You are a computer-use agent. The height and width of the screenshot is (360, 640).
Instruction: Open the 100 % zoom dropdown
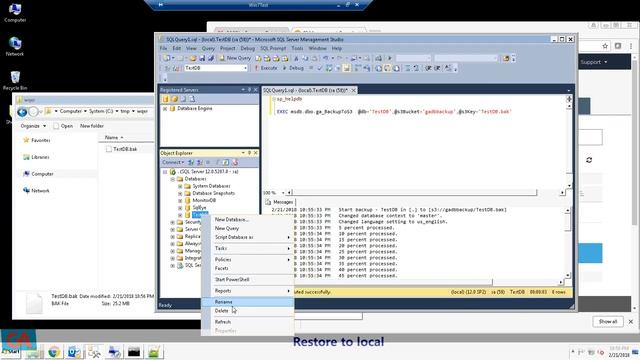(283, 193)
